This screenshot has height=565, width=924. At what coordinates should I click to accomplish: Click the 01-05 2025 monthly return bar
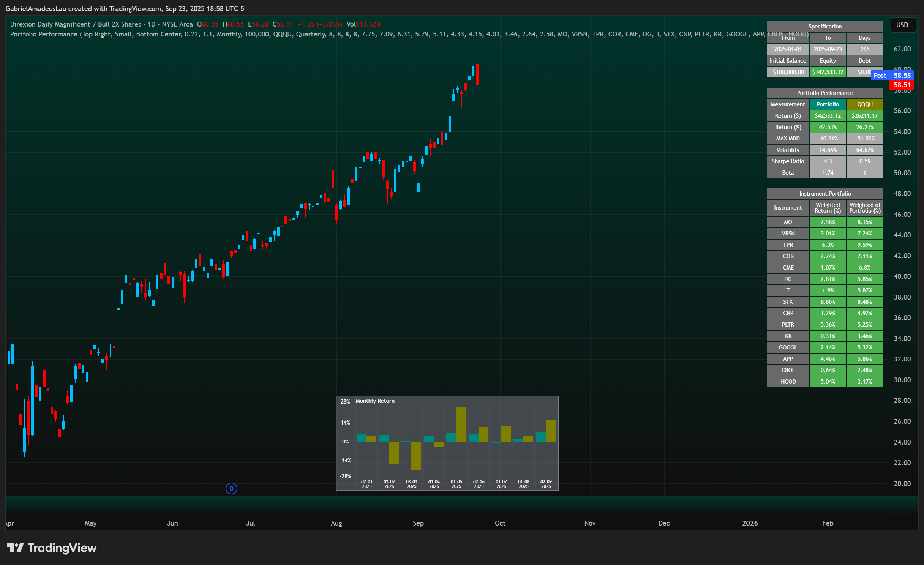coord(461,425)
